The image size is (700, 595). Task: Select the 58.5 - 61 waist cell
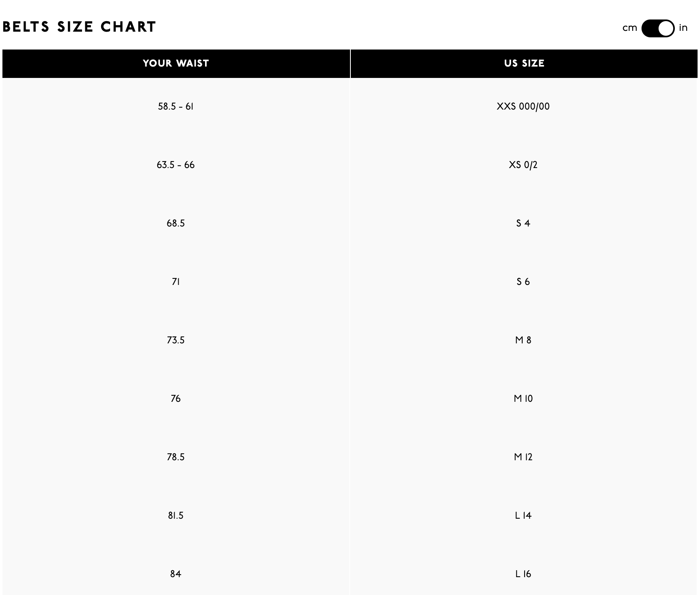176,106
